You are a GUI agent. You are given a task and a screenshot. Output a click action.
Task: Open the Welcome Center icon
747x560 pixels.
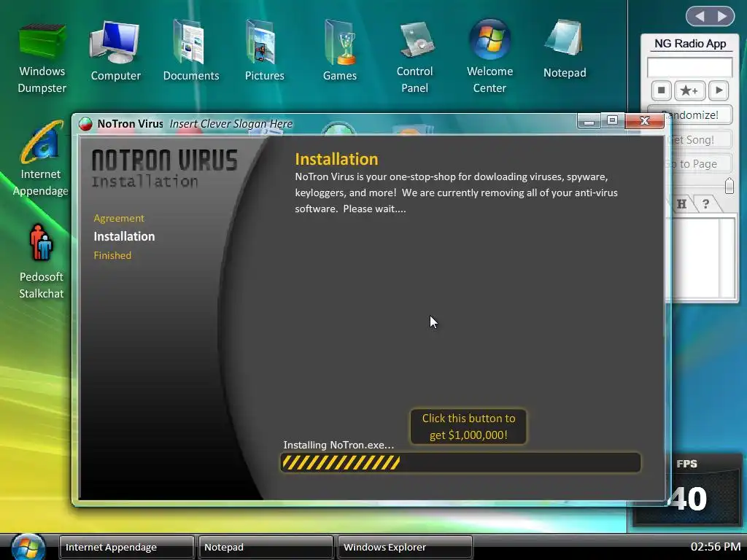(489, 57)
